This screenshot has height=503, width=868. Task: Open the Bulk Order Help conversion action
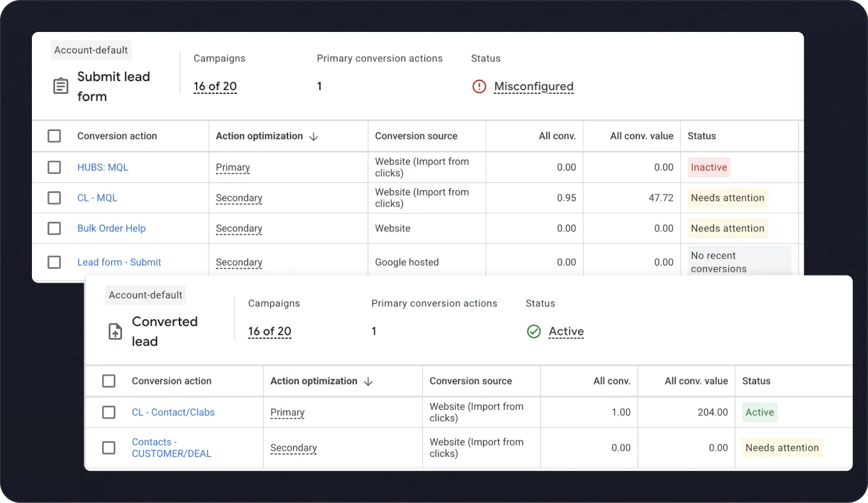[111, 228]
